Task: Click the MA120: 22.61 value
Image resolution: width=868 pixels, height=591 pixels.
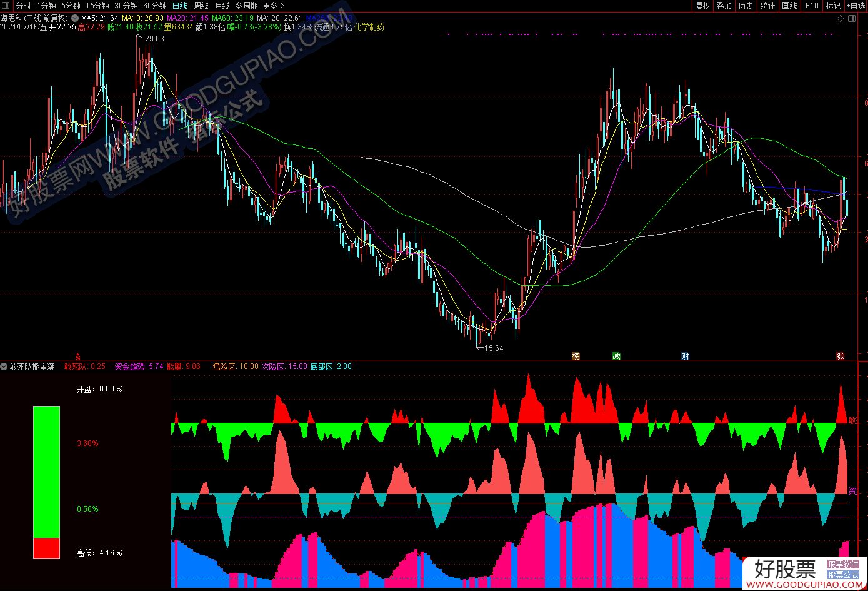Action: (280, 18)
